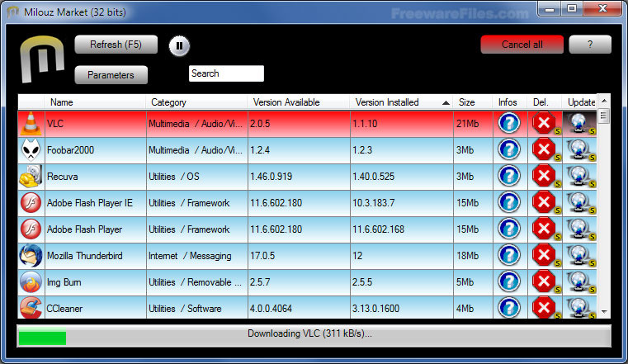Sort by Size column header
The width and height of the screenshot is (628, 364).
pyautogui.click(x=473, y=102)
